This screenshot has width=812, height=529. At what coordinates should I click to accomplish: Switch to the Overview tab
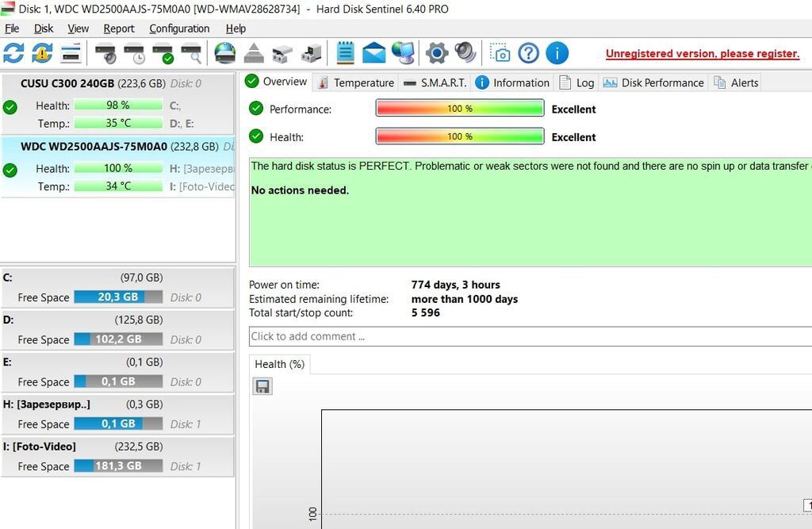point(277,82)
